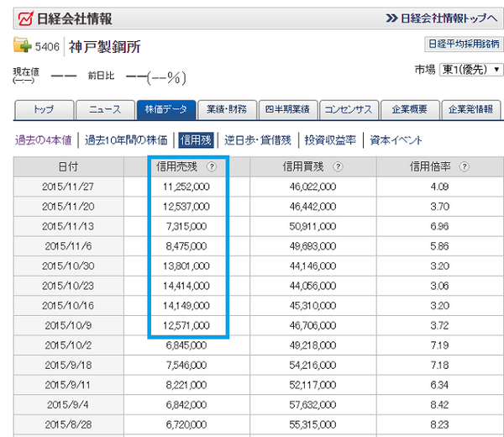
Task: Click the date cell 2015/10/2
Action: (68, 345)
